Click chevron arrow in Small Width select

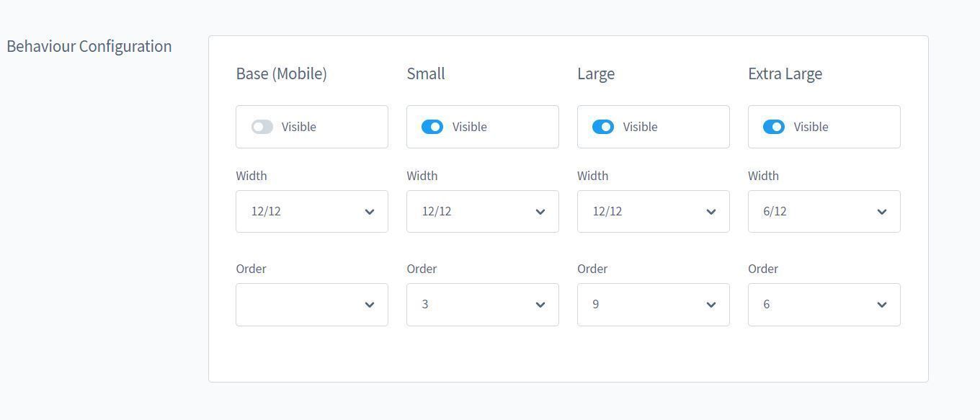(540, 212)
